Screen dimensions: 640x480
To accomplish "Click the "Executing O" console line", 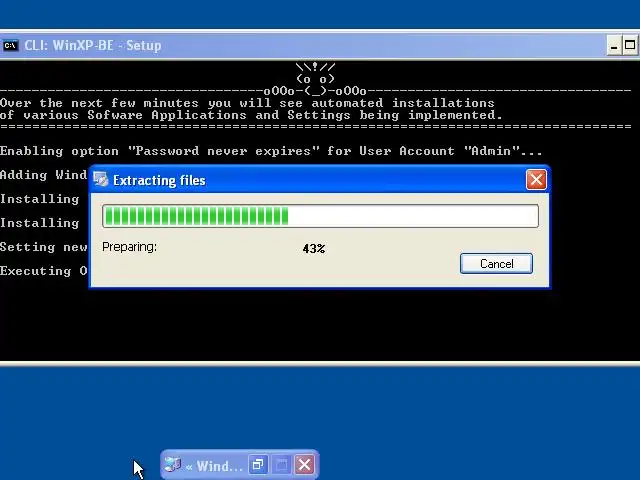I will point(44,271).
